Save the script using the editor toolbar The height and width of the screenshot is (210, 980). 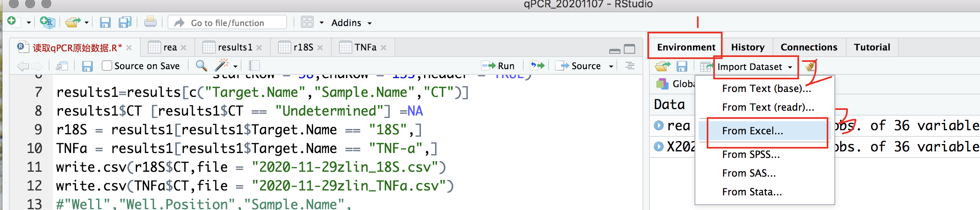(x=87, y=66)
